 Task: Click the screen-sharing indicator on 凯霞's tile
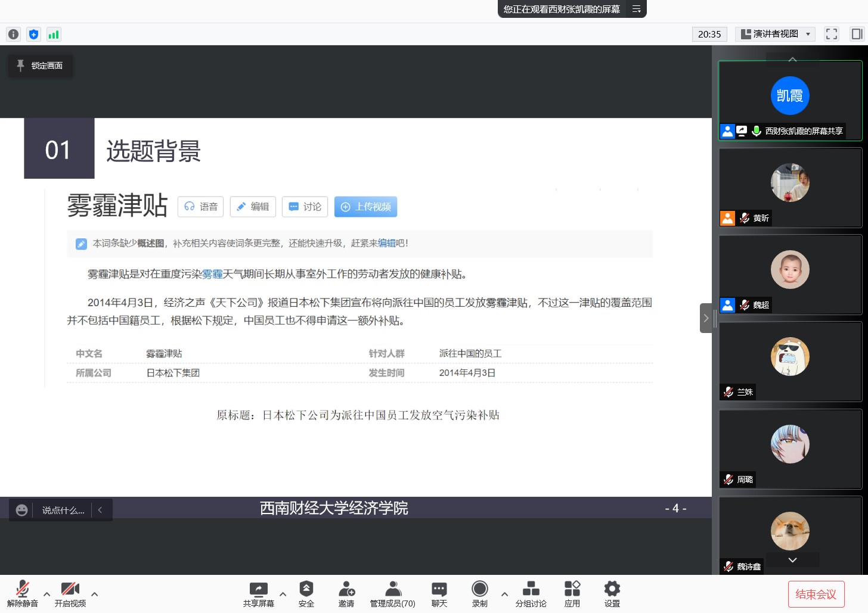pos(742,131)
